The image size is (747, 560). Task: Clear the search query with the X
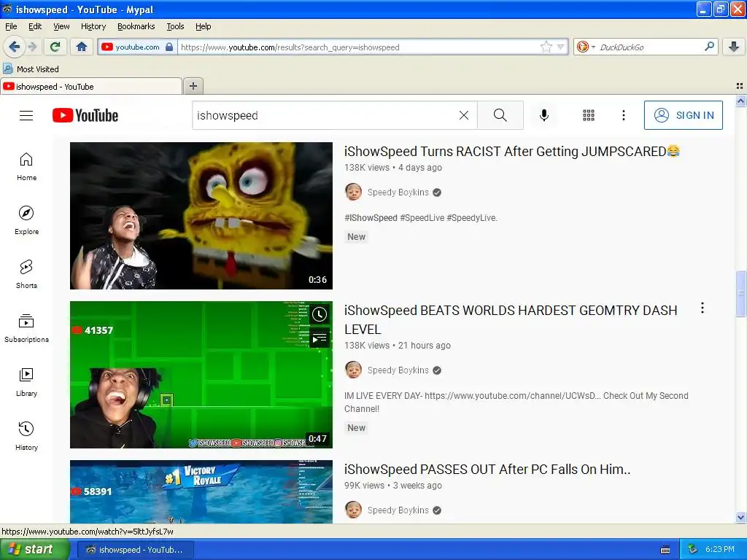coord(463,115)
